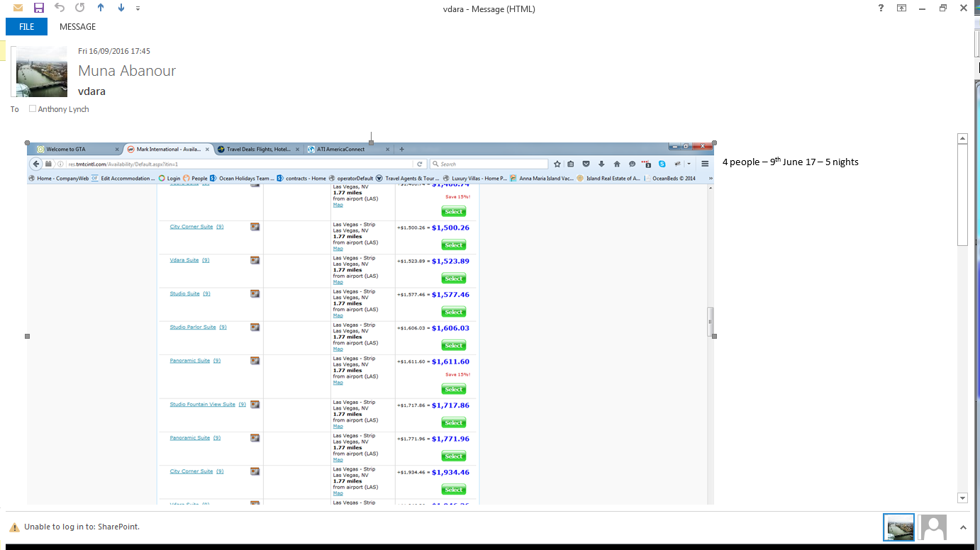This screenshot has height=550, width=980.
Task: Select the recipient Anthony Lynch
Action: click(x=64, y=109)
